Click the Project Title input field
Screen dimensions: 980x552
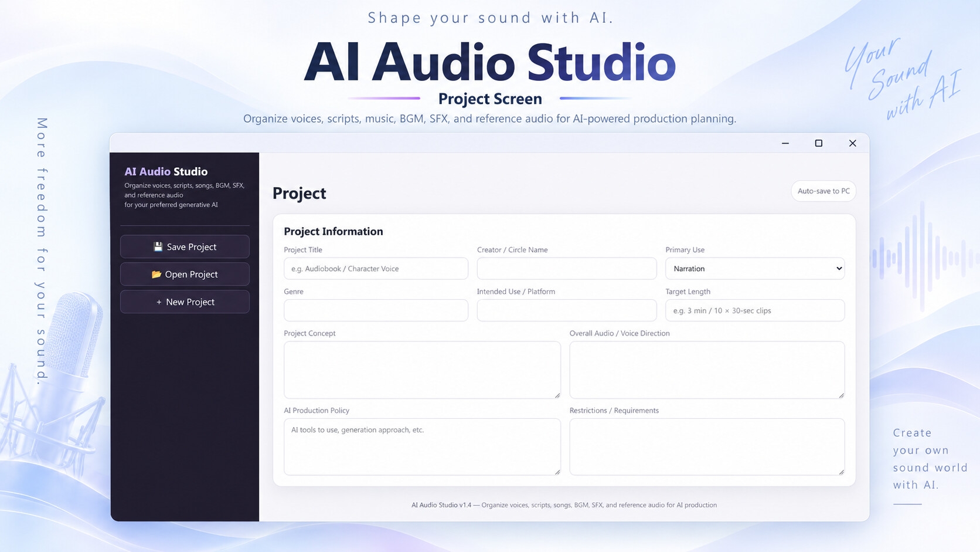(x=376, y=269)
